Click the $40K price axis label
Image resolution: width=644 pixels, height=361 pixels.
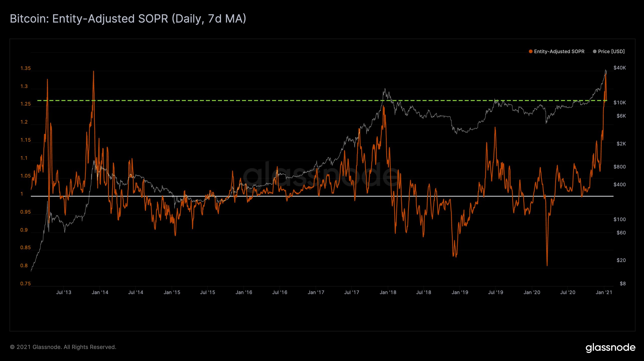619,68
